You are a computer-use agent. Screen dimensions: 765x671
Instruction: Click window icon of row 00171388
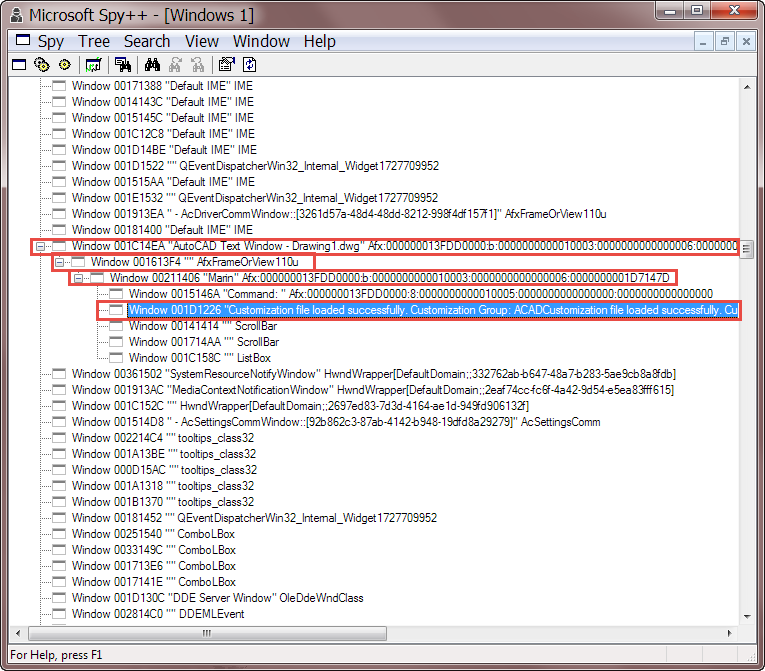59,86
